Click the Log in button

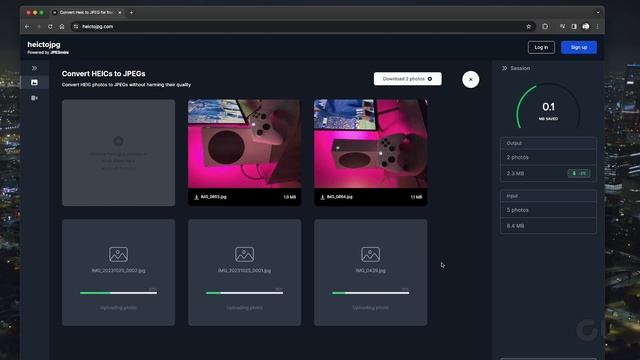tap(541, 47)
